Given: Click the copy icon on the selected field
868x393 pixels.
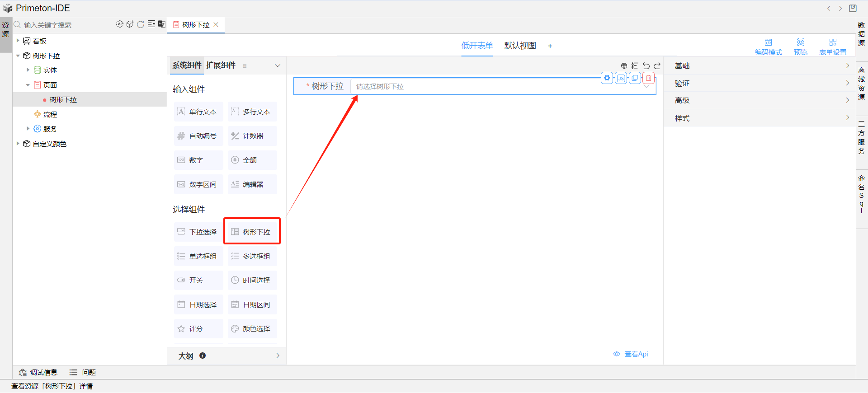Looking at the screenshot, I should 635,78.
